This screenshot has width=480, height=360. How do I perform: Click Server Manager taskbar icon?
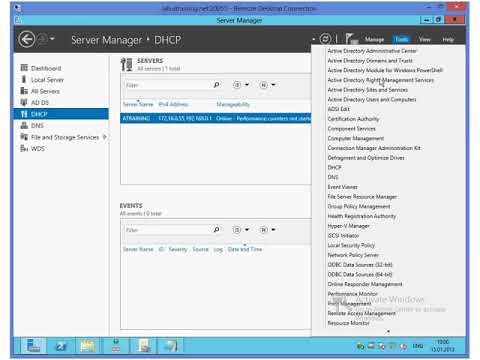(x=33, y=346)
